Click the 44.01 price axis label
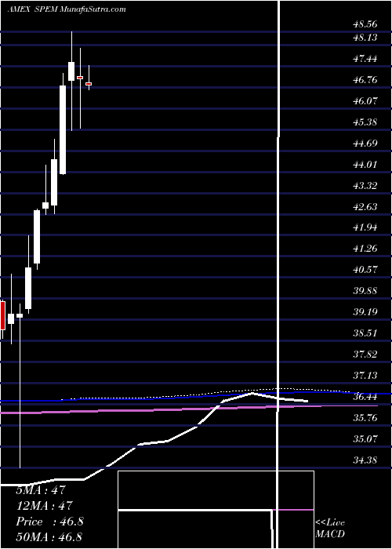Viewport: 392px width, 549px height. (365, 164)
